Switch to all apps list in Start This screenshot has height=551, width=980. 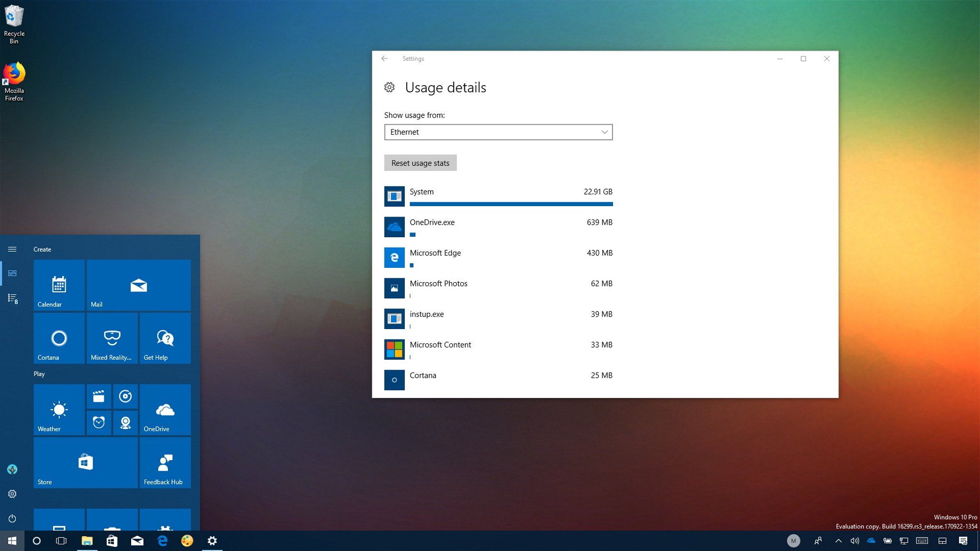[12, 298]
